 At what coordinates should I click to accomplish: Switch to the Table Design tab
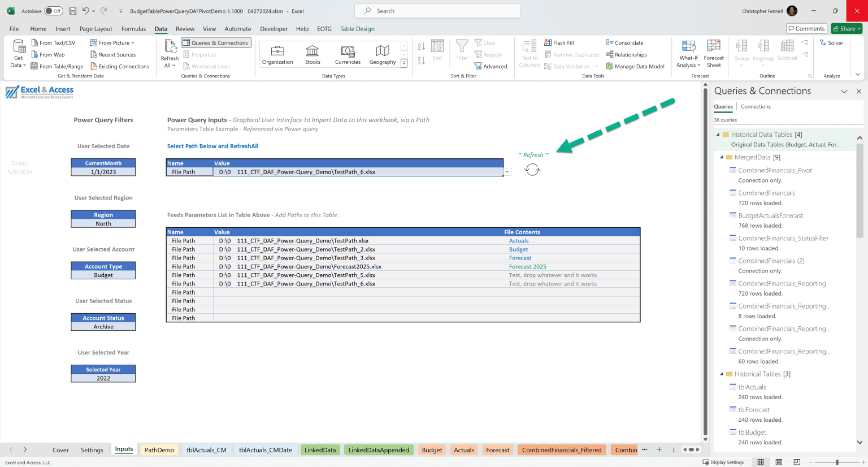[x=357, y=29]
